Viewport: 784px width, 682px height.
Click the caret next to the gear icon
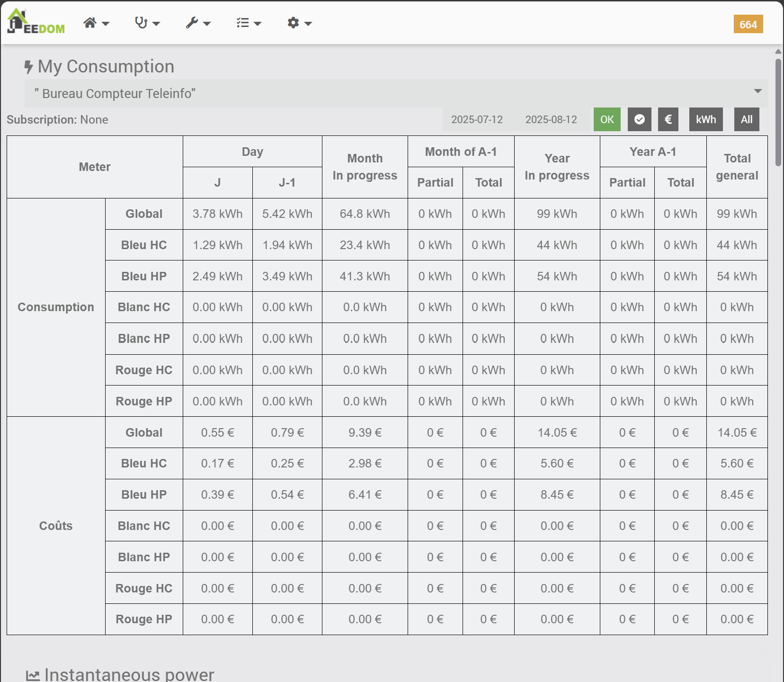click(x=308, y=24)
